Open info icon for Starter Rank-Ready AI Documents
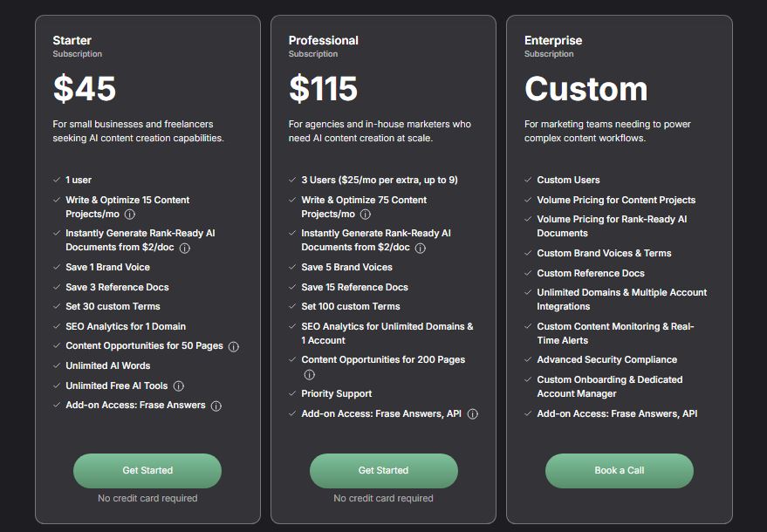This screenshot has height=532, width=767. click(x=184, y=248)
